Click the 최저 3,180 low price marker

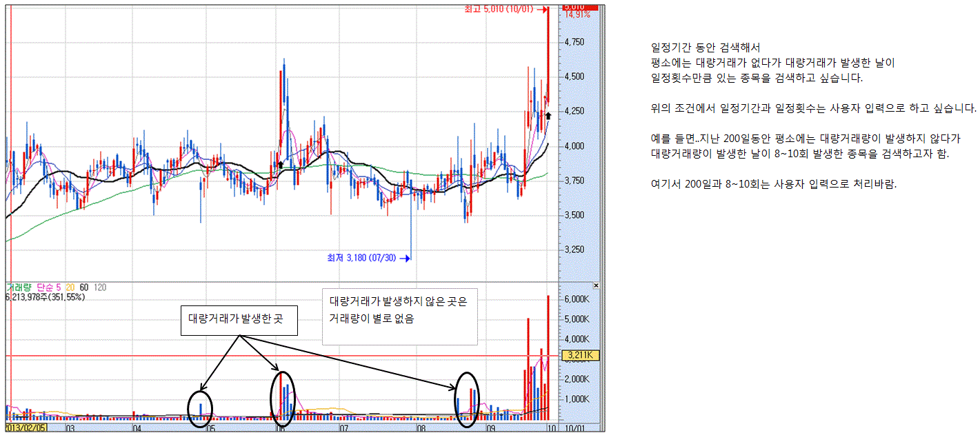click(369, 259)
